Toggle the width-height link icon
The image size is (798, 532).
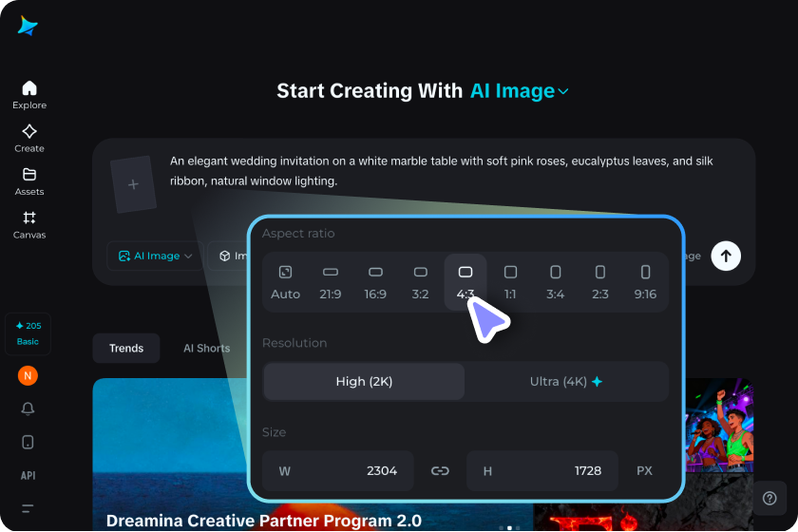(x=440, y=471)
